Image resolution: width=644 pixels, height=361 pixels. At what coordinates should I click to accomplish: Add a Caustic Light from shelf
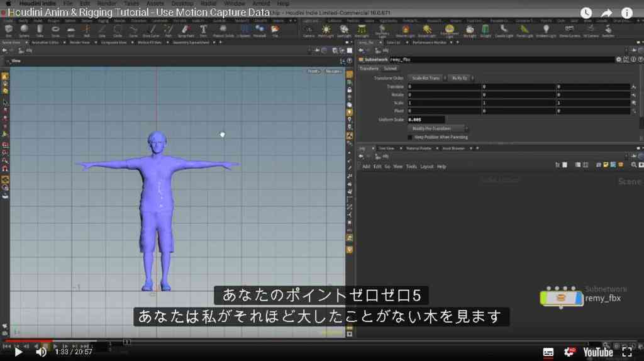[x=504, y=31]
